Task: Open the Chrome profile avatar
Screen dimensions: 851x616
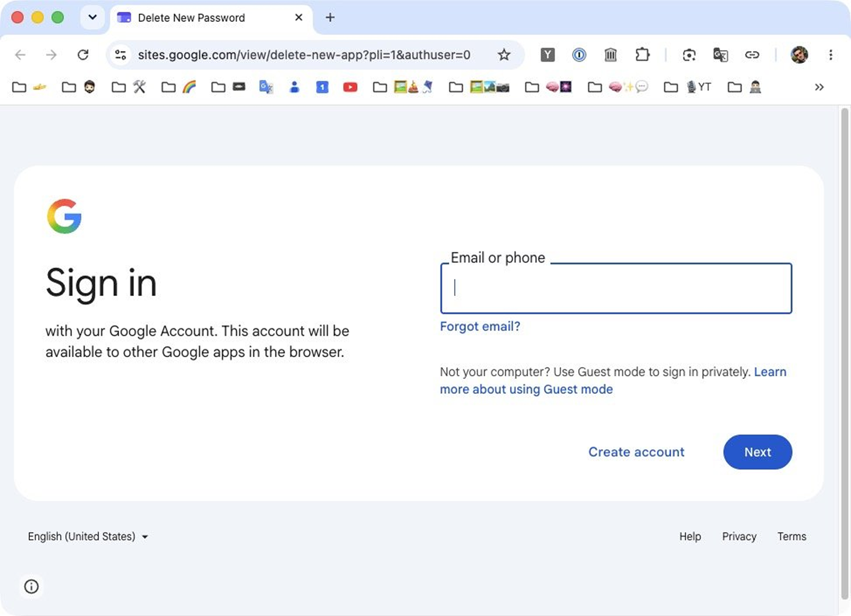Action: click(799, 55)
